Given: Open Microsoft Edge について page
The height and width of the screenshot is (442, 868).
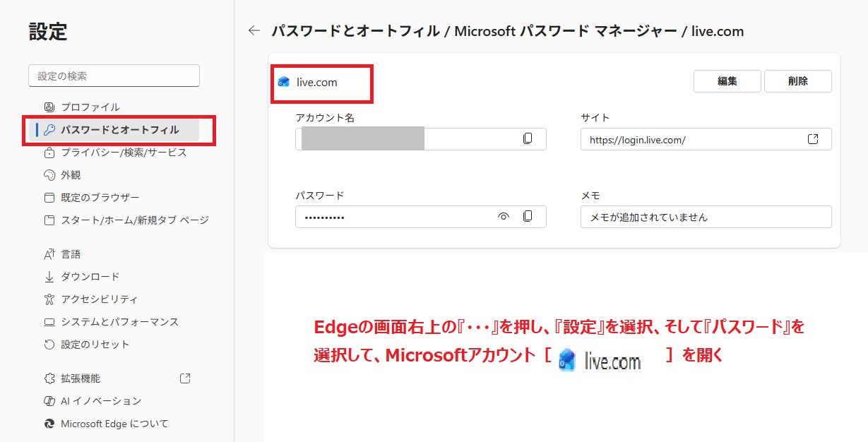Looking at the screenshot, I should click(x=114, y=424).
